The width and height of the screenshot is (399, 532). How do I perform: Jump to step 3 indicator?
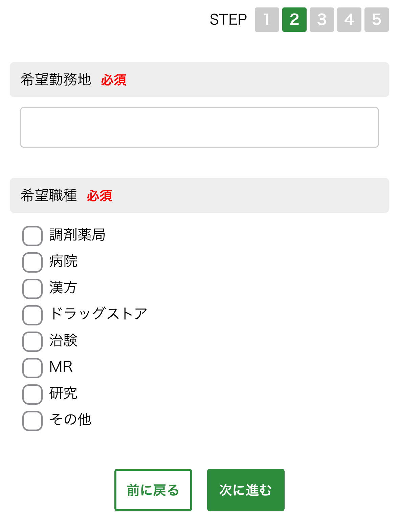(322, 20)
